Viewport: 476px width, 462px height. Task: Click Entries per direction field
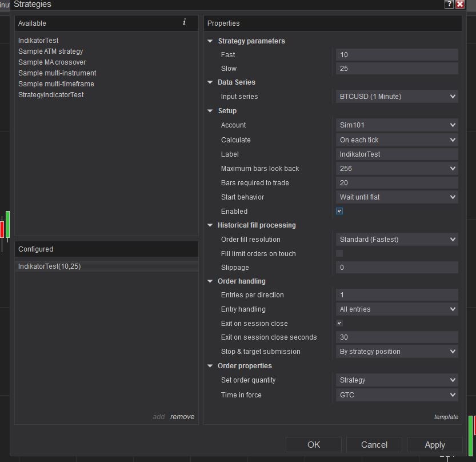click(x=397, y=295)
